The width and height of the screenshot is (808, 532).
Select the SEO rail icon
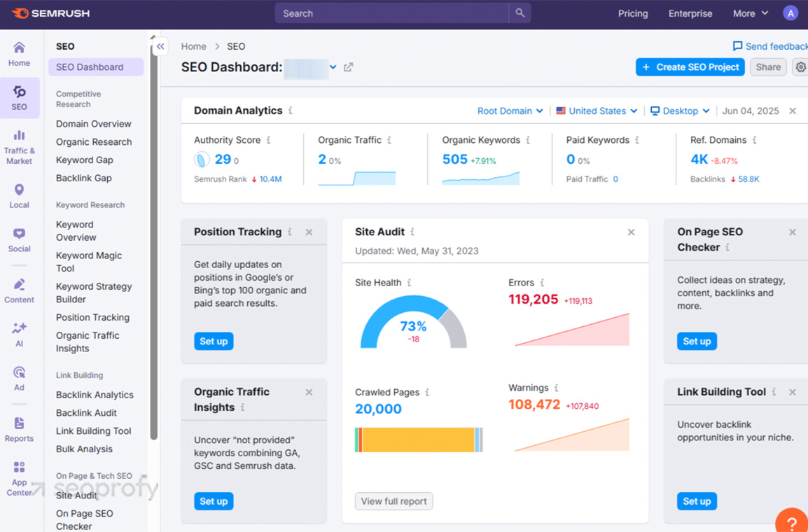pos(19,98)
